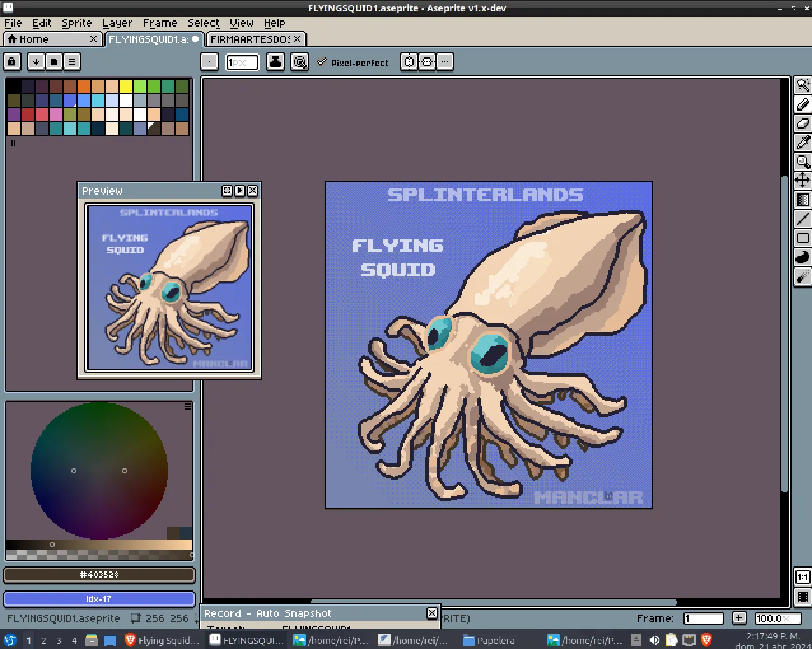Open the View menu
Image resolution: width=812 pixels, height=649 pixels.
242,23
